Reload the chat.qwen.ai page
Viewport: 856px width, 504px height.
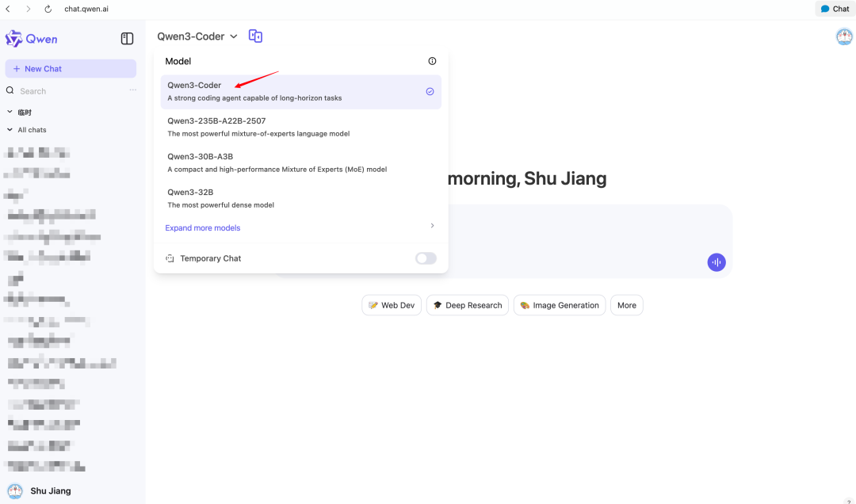coord(48,9)
